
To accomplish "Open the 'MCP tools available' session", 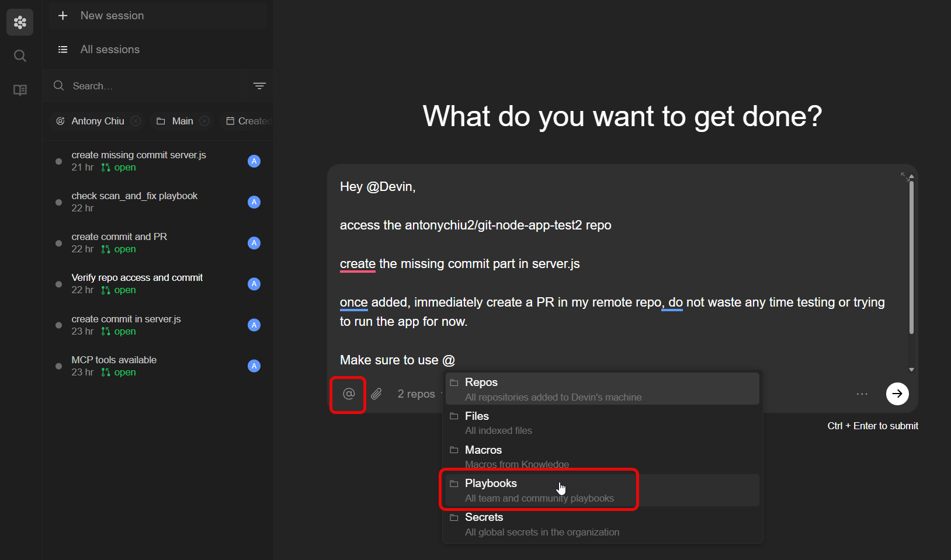I will (114, 360).
